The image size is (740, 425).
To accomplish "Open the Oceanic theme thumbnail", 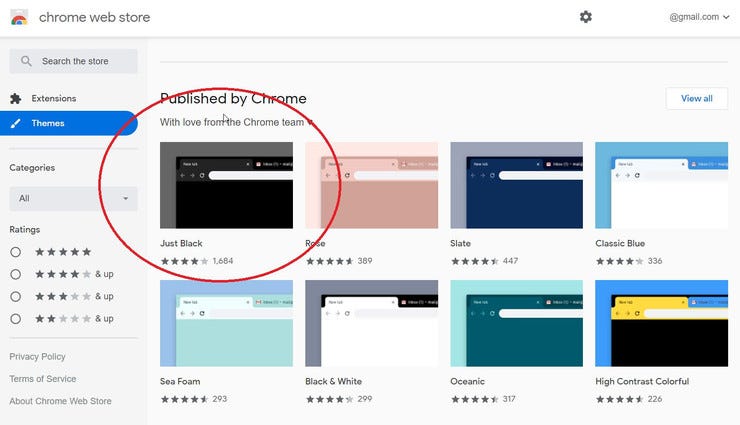I will (516, 323).
